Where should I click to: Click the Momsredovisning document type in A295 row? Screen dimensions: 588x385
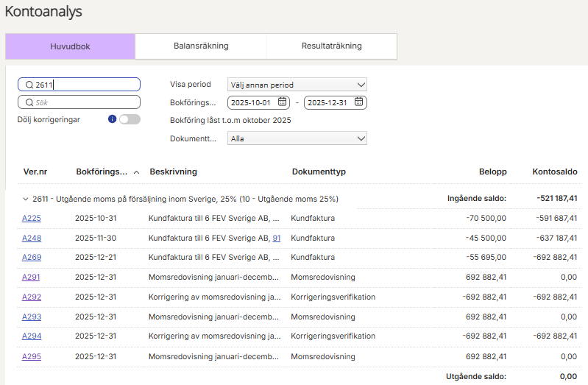tap(323, 356)
